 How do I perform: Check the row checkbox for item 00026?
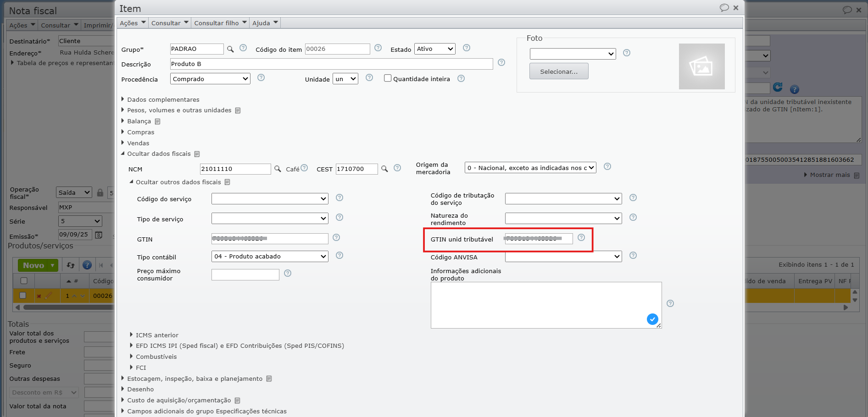(23, 296)
